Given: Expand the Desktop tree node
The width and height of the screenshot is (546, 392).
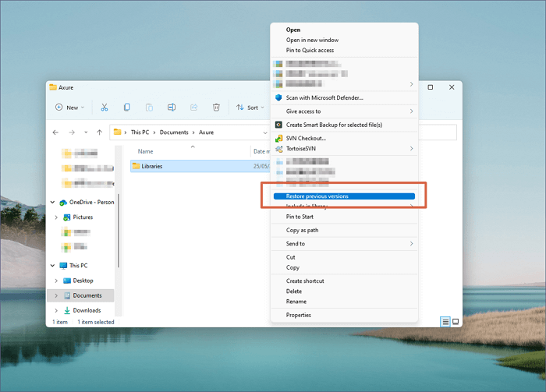Looking at the screenshot, I should coord(56,281).
